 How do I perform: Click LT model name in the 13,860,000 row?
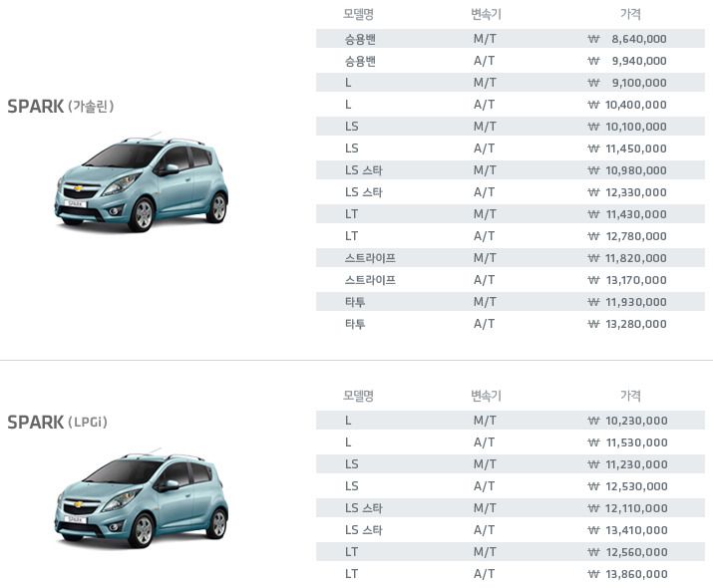pos(351,574)
